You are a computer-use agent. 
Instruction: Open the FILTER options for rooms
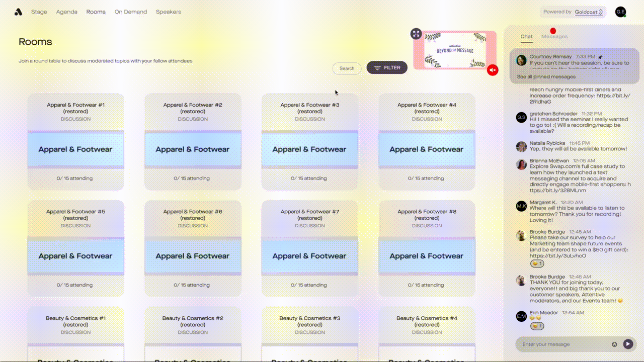pyautogui.click(x=387, y=67)
